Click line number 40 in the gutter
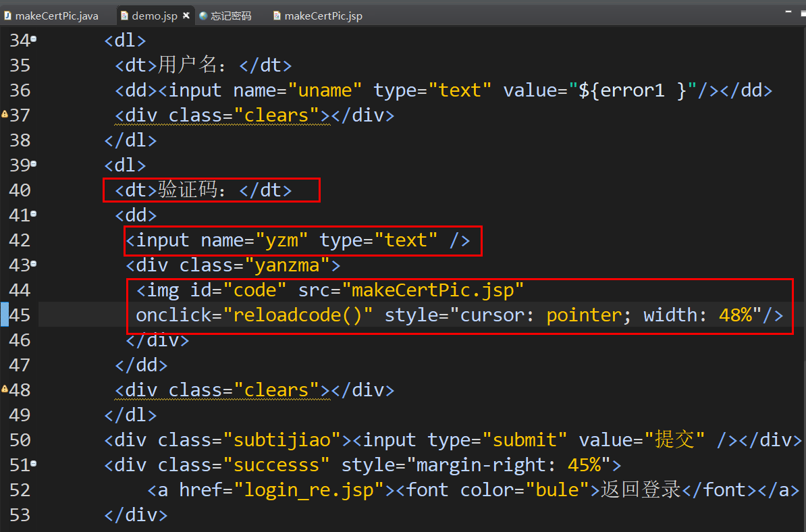The width and height of the screenshot is (806, 532). tap(20, 190)
